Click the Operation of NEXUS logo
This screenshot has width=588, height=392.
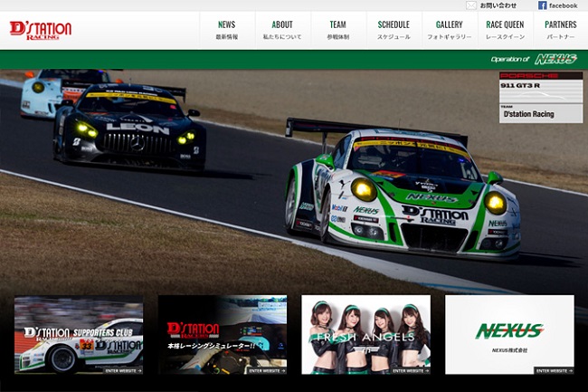pos(534,59)
